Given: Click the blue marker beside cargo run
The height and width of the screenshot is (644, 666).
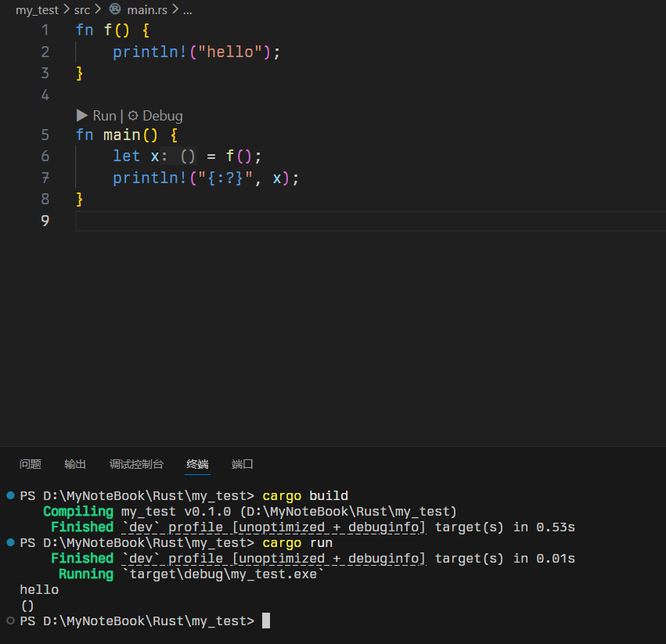Looking at the screenshot, I should tap(10, 542).
